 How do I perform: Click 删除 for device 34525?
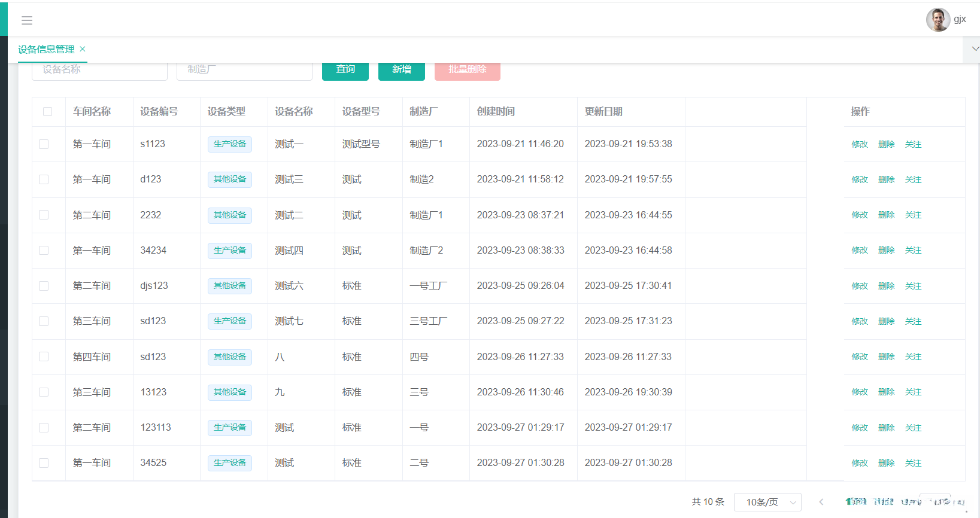[x=886, y=463]
